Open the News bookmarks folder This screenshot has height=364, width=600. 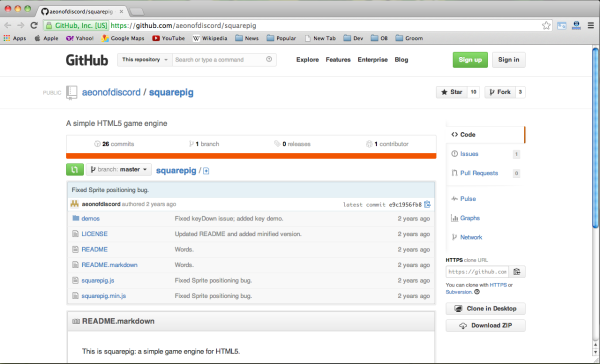point(247,38)
